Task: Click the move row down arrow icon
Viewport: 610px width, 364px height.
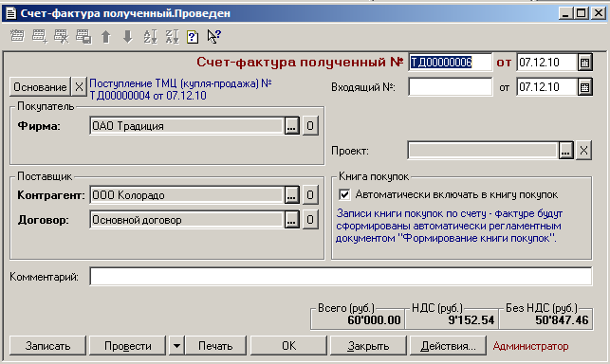Action: [x=128, y=37]
